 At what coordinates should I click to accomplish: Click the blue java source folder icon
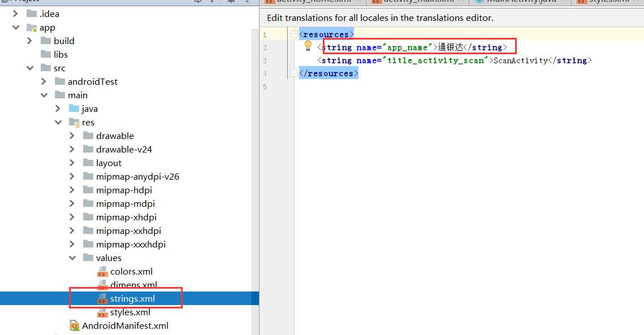74,108
